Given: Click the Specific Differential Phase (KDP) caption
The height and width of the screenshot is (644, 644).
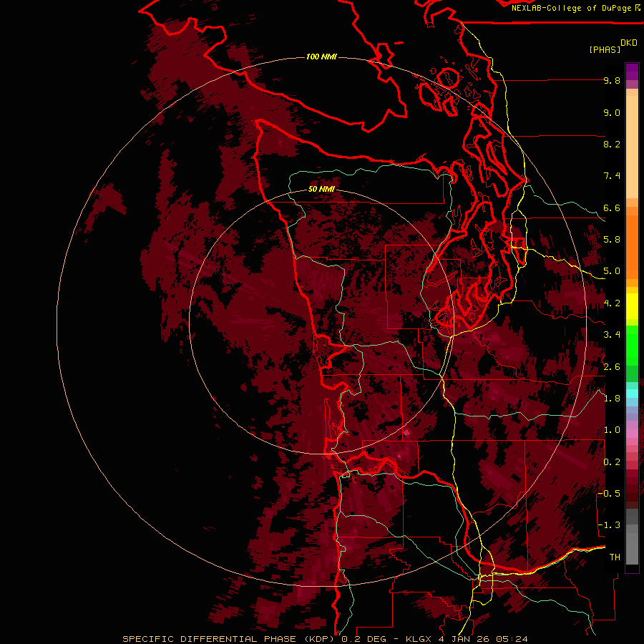Looking at the screenshot, I should (228, 639).
